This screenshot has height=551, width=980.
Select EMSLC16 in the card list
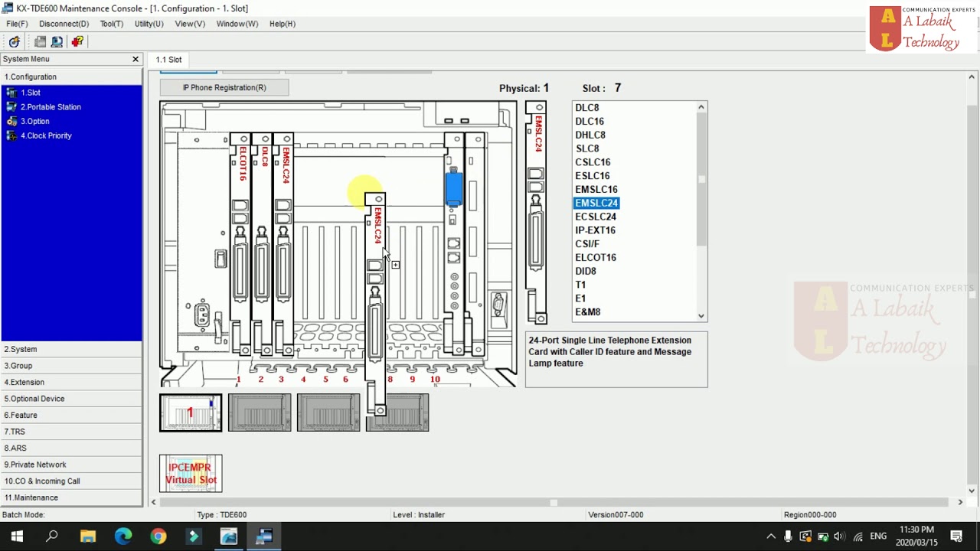pyautogui.click(x=596, y=189)
